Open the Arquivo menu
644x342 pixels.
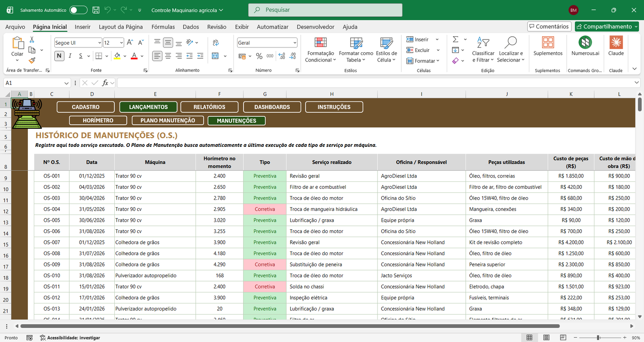point(15,27)
